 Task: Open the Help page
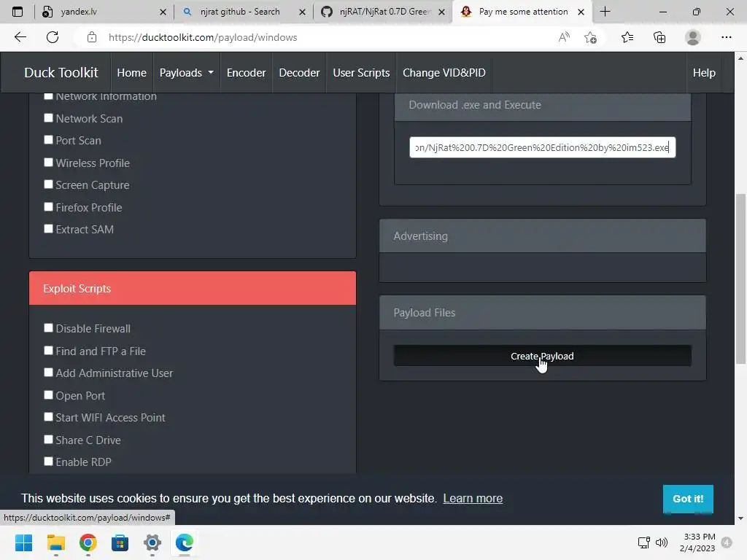click(704, 73)
